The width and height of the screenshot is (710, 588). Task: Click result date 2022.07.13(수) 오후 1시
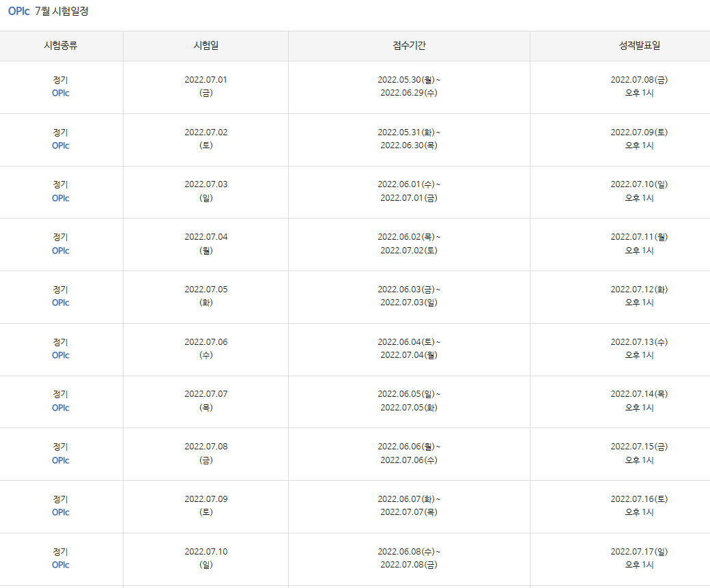(640, 348)
